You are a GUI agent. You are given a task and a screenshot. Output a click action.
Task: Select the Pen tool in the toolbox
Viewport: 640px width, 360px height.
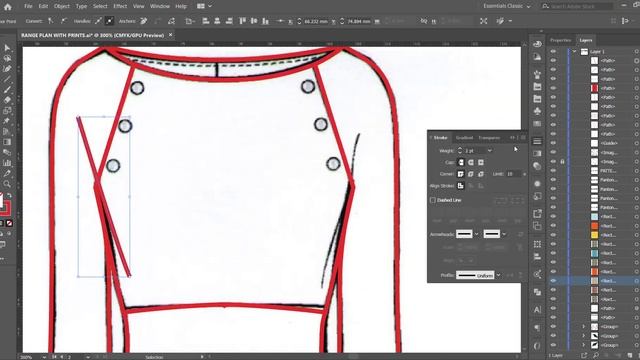pyautogui.click(x=7, y=69)
